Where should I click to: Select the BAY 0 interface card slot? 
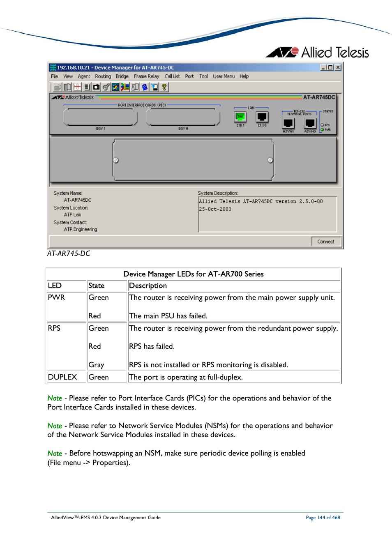tap(183, 117)
